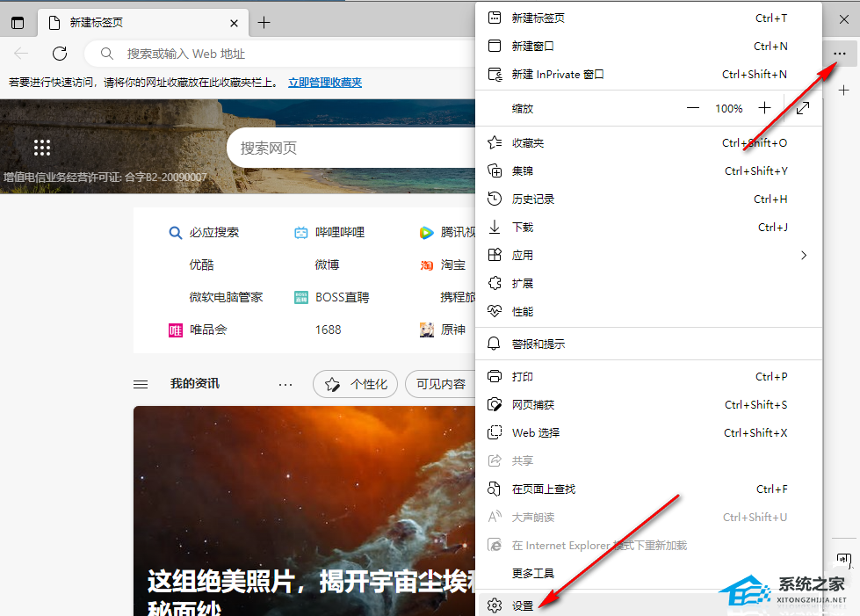Open 扩展 from the menu
The image size is (860, 616).
[x=649, y=283]
